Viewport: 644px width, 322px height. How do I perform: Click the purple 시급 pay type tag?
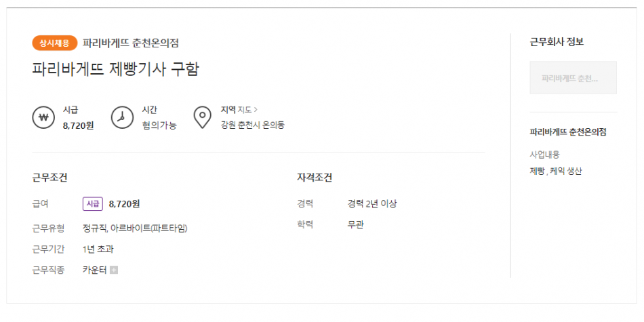92,204
